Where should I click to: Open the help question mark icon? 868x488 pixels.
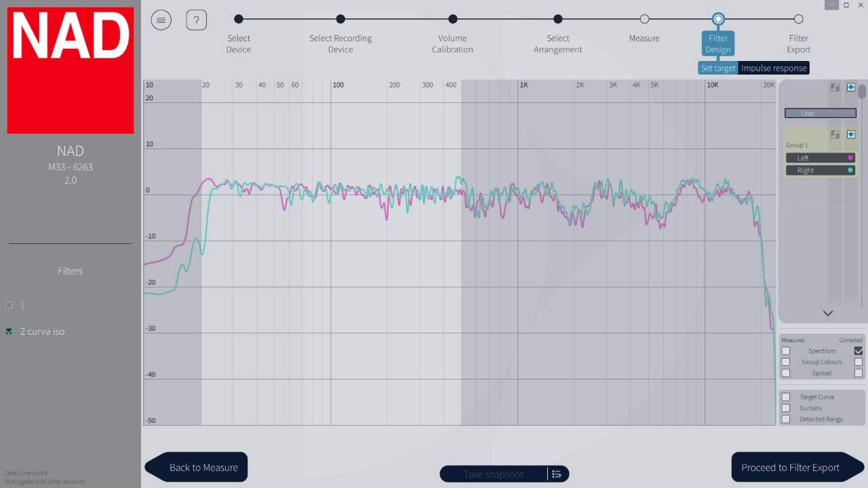point(196,20)
